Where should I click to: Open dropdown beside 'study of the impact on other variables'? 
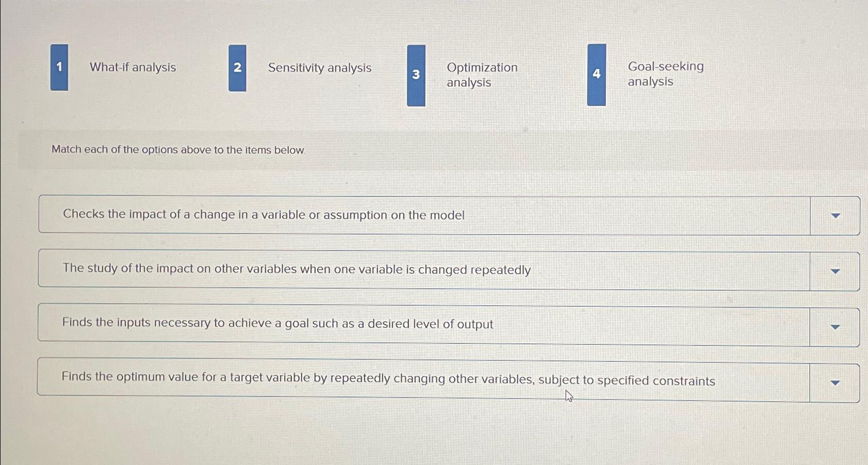point(836,270)
